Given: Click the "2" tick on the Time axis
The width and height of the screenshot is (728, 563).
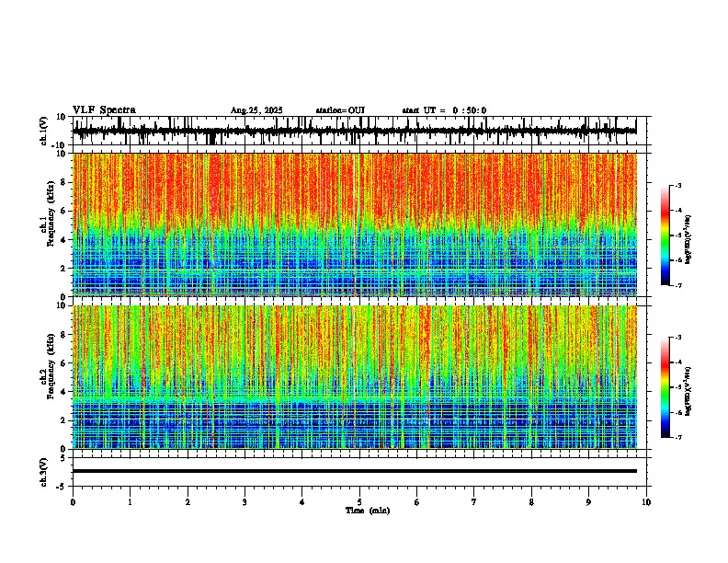Looking at the screenshot, I should [x=188, y=502].
